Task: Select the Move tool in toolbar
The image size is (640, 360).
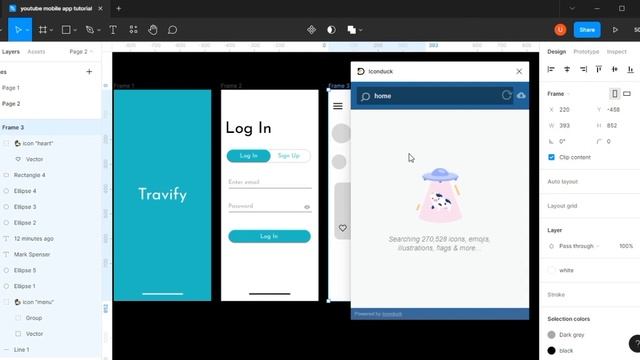Action: click(x=18, y=30)
